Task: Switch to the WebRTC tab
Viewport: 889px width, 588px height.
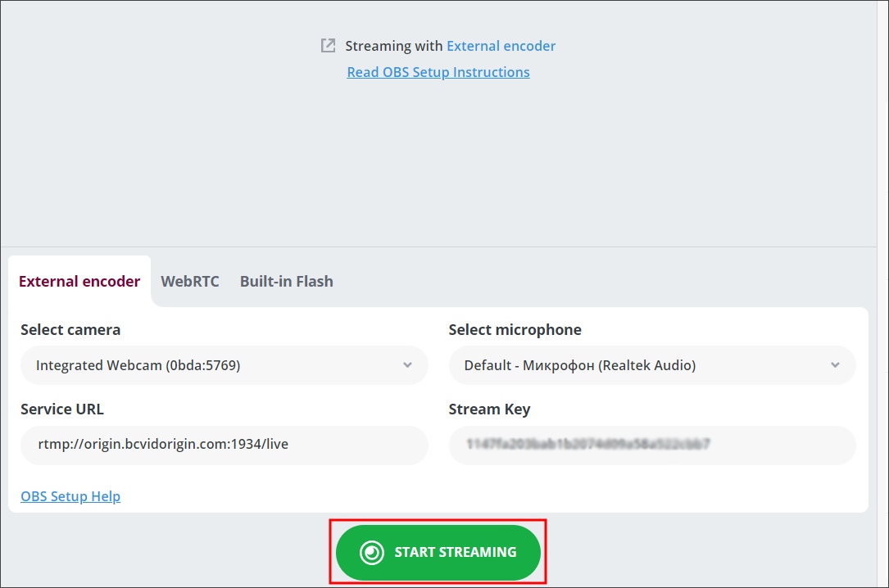Action: (x=190, y=281)
